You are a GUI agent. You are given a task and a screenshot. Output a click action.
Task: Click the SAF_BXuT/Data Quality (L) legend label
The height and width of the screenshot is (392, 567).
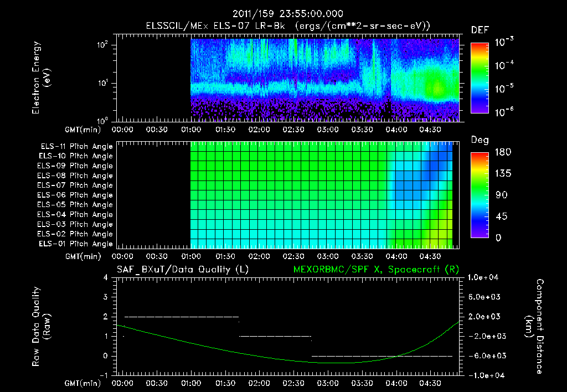coord(183,270)
